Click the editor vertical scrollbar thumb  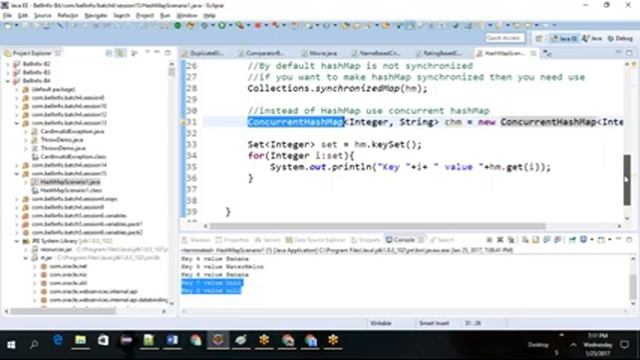pyautogui.click(x=627, y=180)
